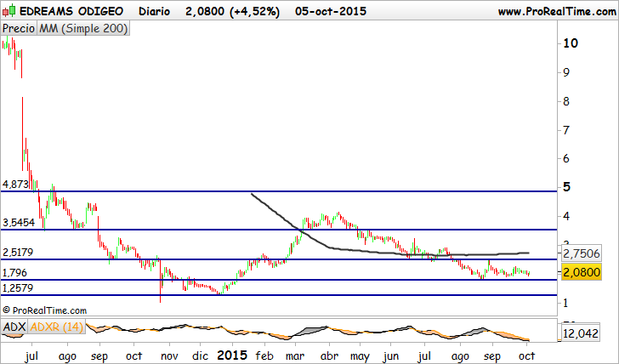Click the 05-oct-2015 date label
This screenshot has height=364, width=619.
click(331, 11)
